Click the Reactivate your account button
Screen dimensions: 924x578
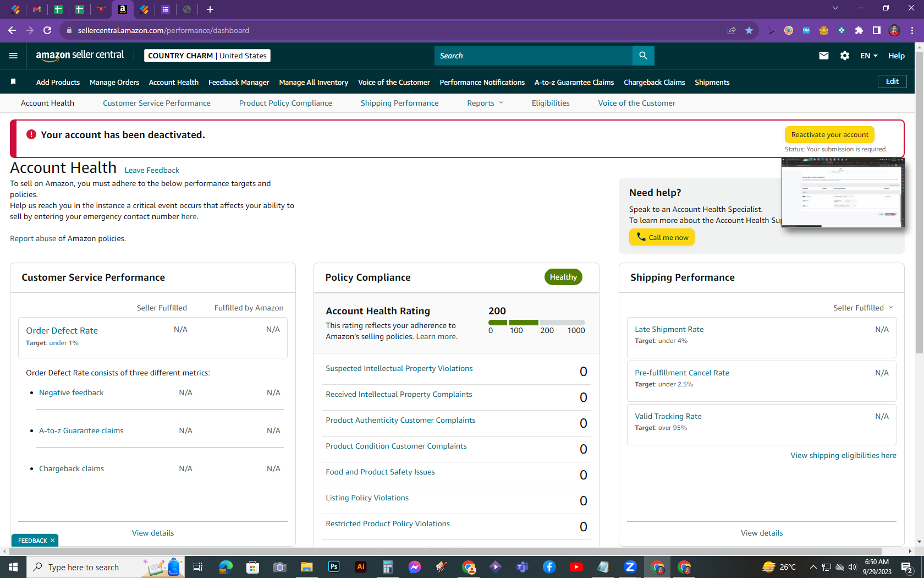click(830, 134)
